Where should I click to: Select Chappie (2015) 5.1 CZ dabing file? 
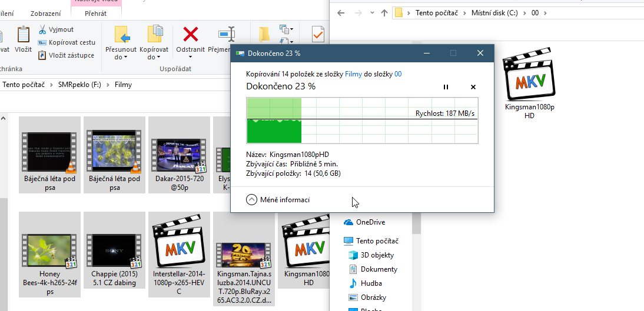pyautogui.click(x=115, y=250)
